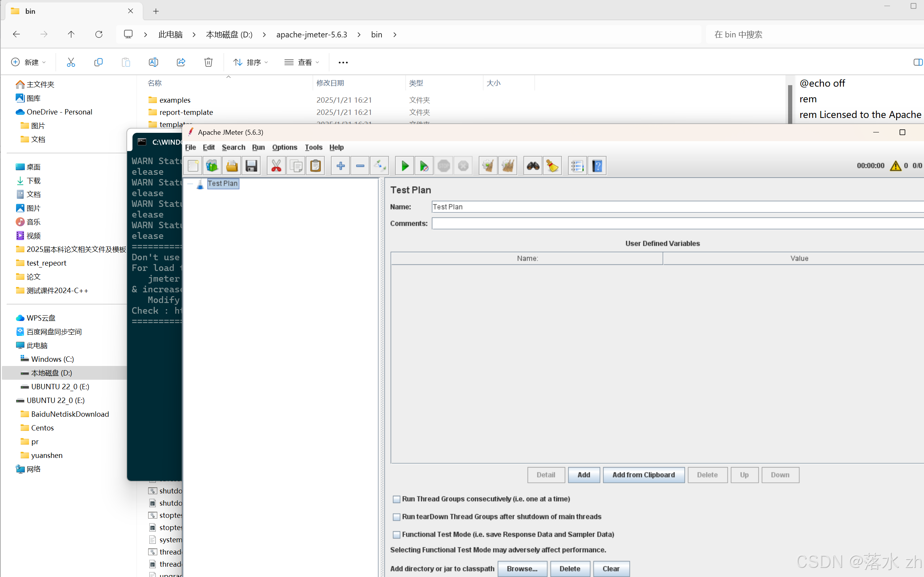Toggle Functional Test Mode checkbox
The height and width of the screenshot is (577, 924).
[396, 534]
